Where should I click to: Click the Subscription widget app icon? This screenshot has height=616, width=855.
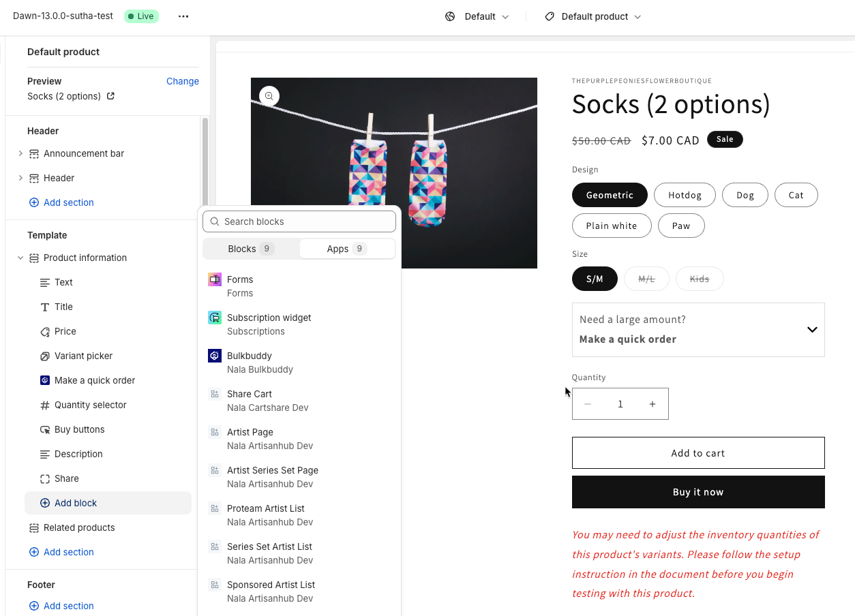215,318
